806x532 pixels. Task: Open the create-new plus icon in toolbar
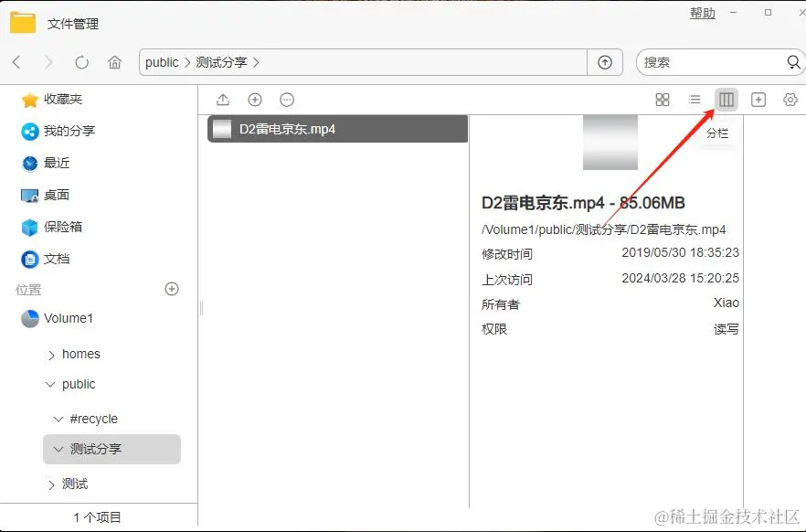click(255, 100)
